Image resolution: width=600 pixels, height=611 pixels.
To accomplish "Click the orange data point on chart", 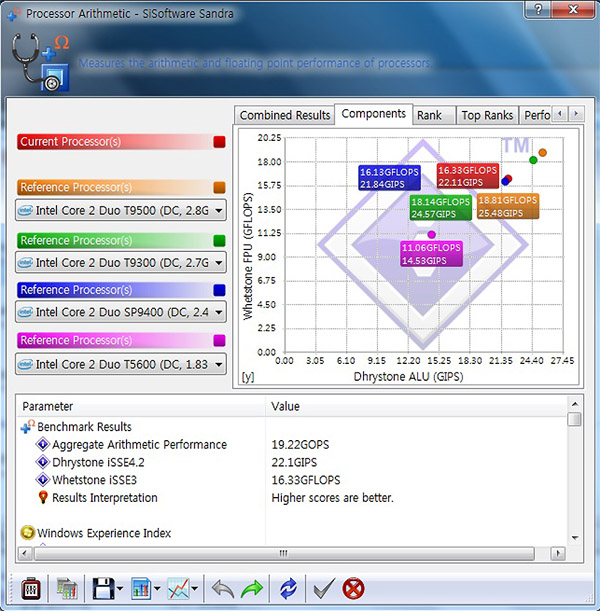I will 542,152.
